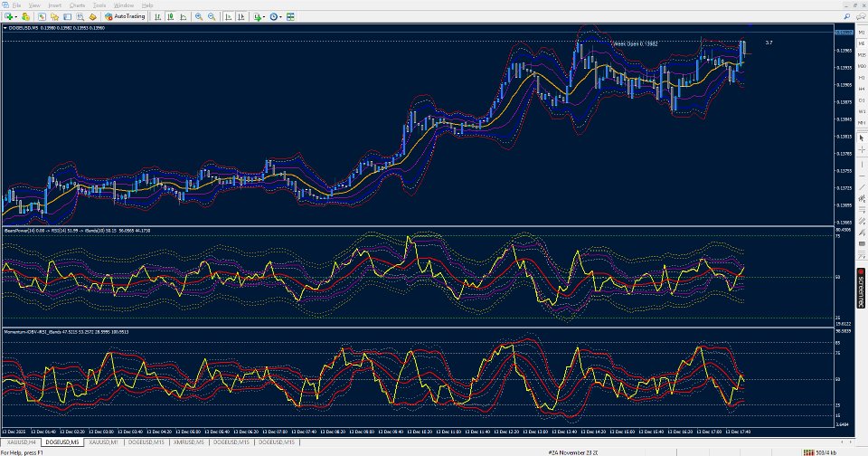This screenshot has height=456, width=868.
Task: Select the arrow Cursor tool
Action: pyautogui.click(x=862, y=138)
